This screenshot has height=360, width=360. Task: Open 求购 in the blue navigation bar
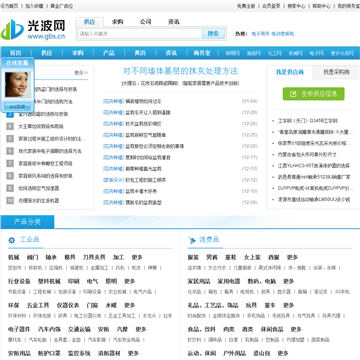[x=78, y=53]
